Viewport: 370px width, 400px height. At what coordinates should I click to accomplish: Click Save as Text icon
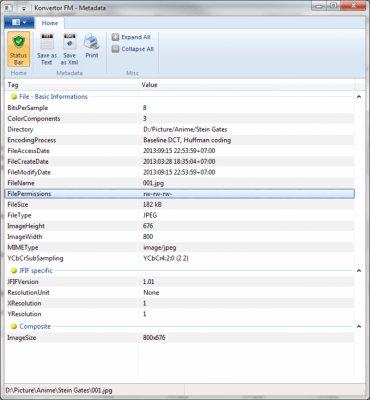point(47,49)
